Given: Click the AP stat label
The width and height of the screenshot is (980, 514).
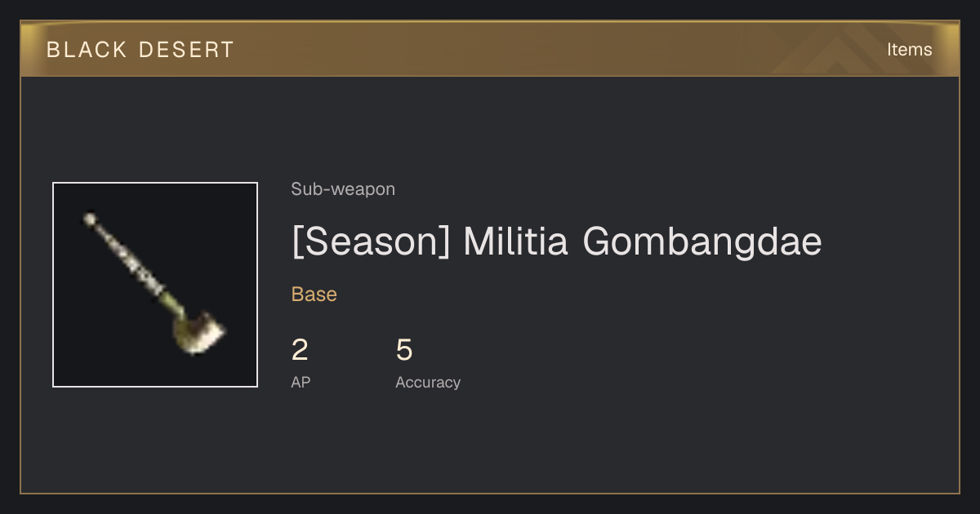Looking at the screenshot, I should click(301, 382).
